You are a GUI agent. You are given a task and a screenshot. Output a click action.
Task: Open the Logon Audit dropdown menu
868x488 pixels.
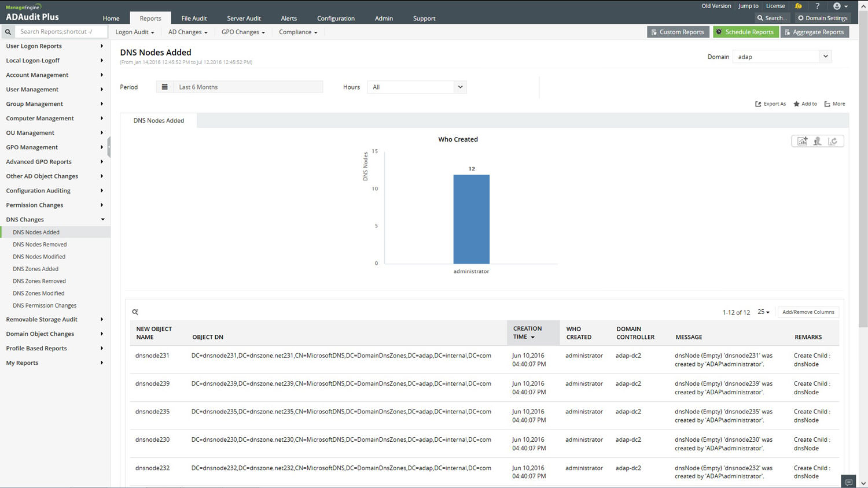click(x=135, y=32)
